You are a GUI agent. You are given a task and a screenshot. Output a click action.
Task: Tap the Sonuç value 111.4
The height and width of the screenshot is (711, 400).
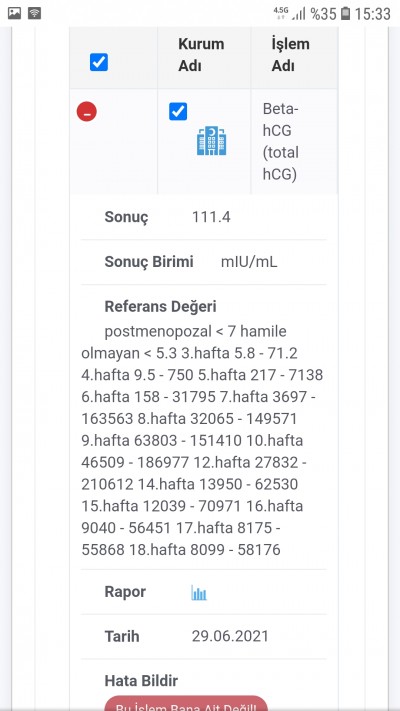(211, 217)
